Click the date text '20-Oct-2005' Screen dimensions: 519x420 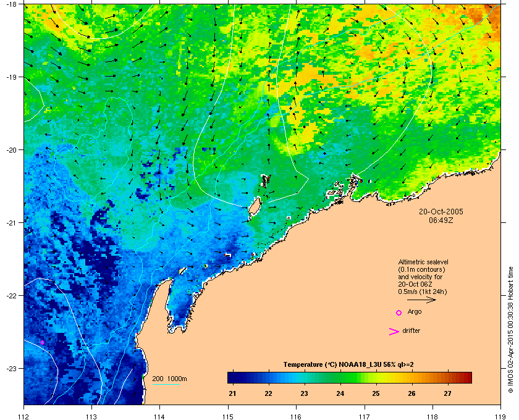click(441, 211)
